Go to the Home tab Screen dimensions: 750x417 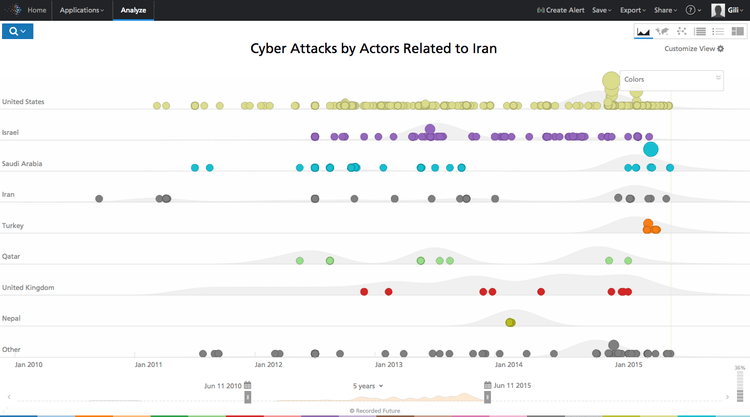tap(37, 10)
